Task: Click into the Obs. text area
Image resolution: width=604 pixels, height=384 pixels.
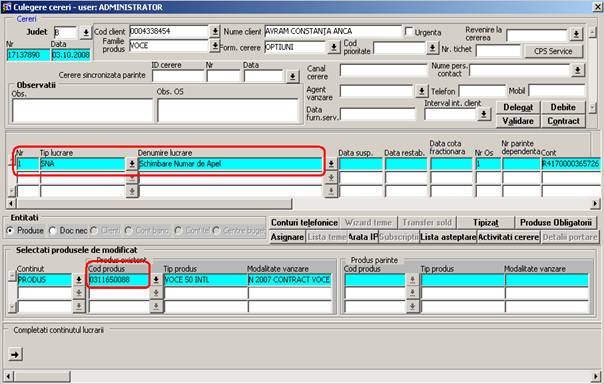Action: click(x=82, y=111)
